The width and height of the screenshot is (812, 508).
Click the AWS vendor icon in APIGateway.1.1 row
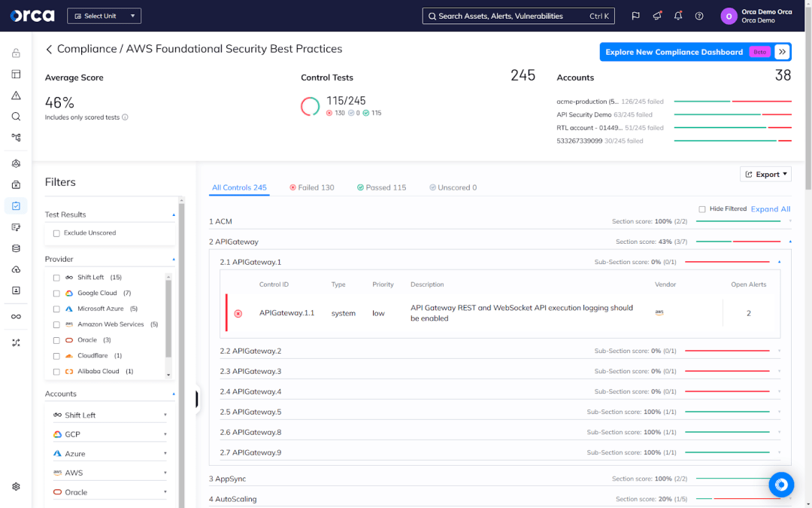point(659,312)
